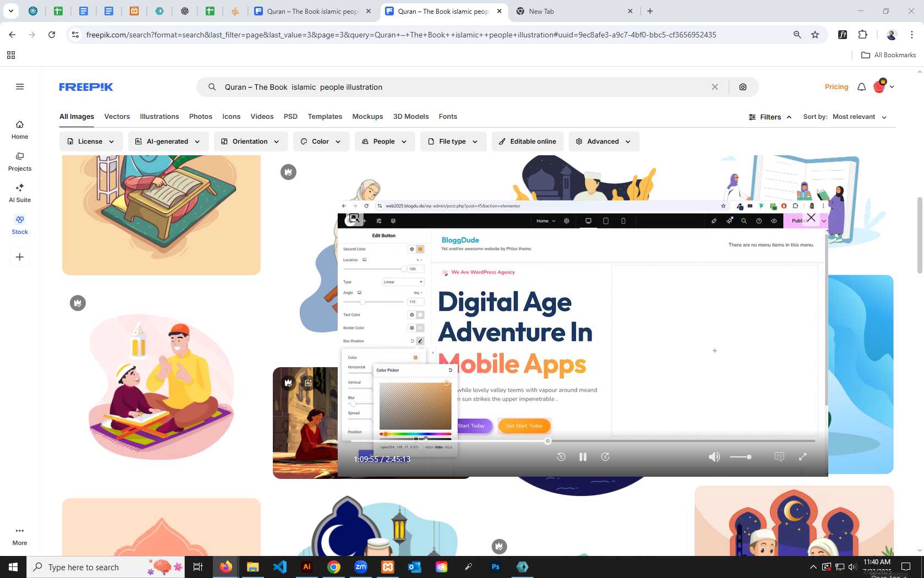
Task: Click the premium crown badge on father-son image
Action: pyautogui.click(x=78, y=303)
